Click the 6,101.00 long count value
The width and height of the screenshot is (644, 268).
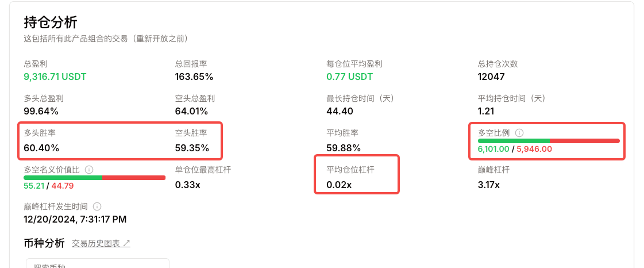click(x=493, y=149)
